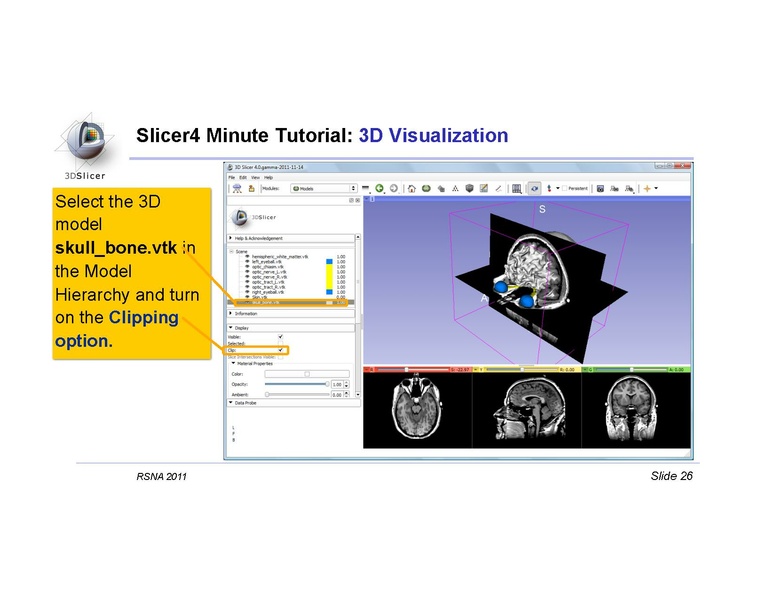Go to next module with forward arrow
The image size is (776, 600).
[394, 189]
